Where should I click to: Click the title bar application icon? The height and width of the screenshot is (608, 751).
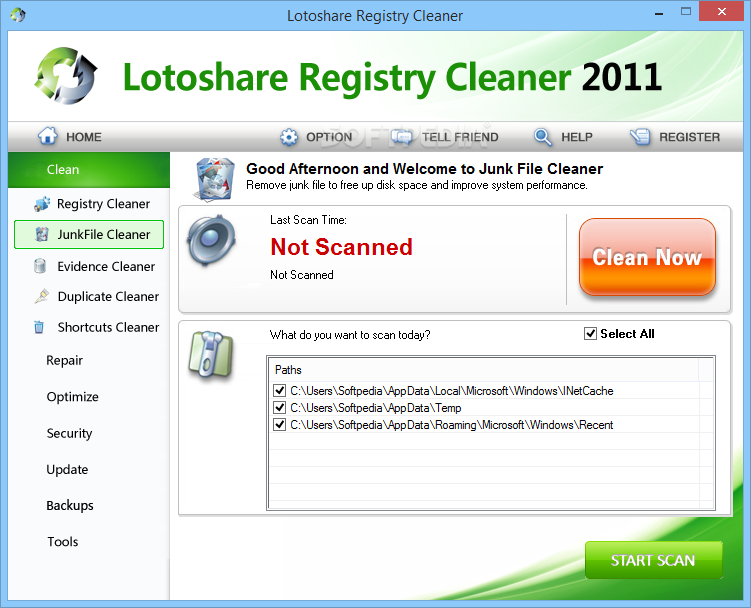(18, 15)
